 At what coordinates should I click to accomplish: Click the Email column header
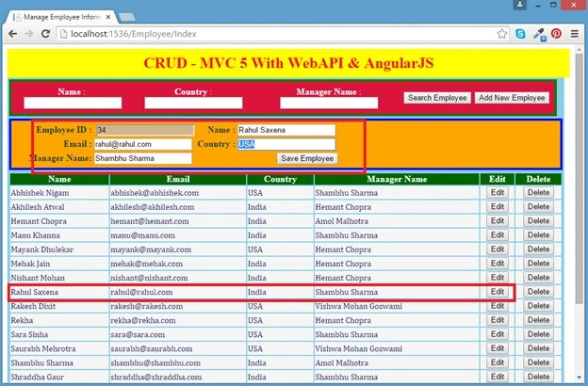(178, 179)
